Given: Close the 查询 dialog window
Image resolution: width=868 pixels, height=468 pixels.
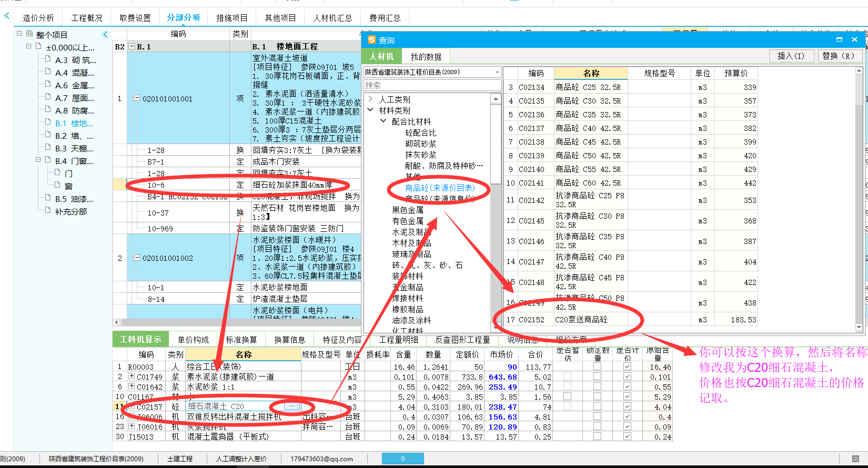Looking at the screenshot, I should click(x=854, y=40).
